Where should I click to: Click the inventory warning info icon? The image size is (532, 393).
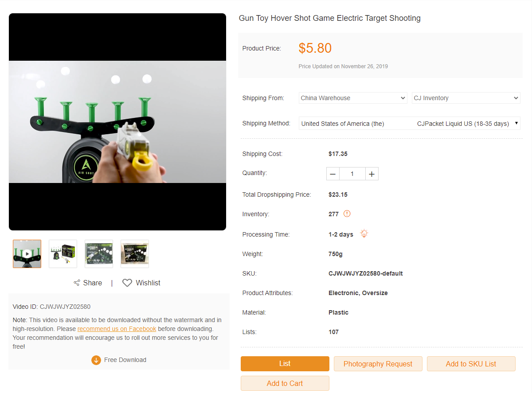click(x=347, y=214)
